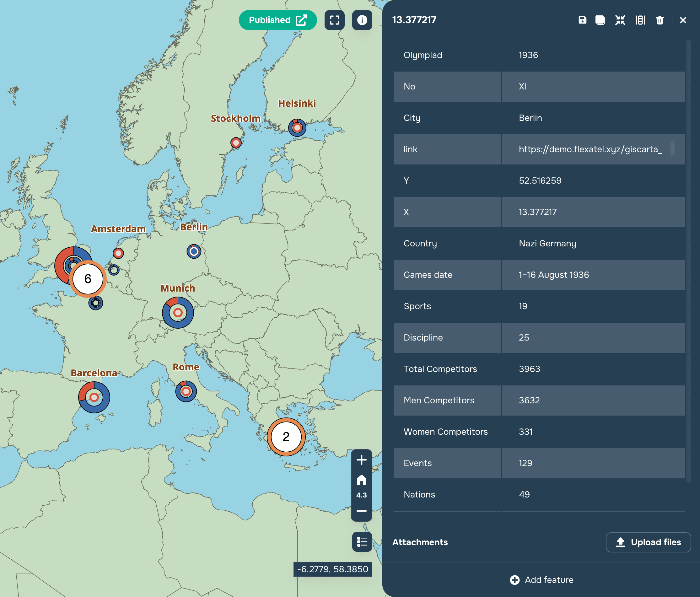Zoom in the map with plus
This screenshot has height=597, width=700.
pyautogui.click(x=362, y=460)
